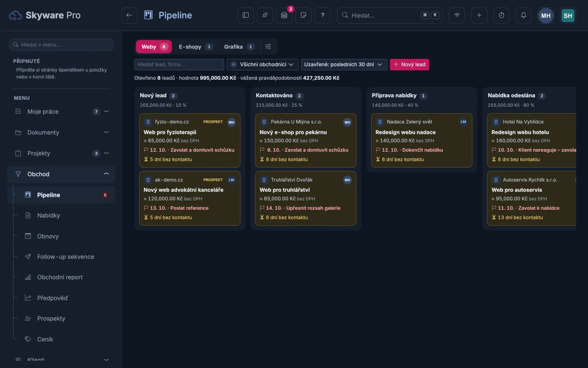Switch to the Grafika tab
This screenshot has height=368, width=588.
tap(239, 47)
